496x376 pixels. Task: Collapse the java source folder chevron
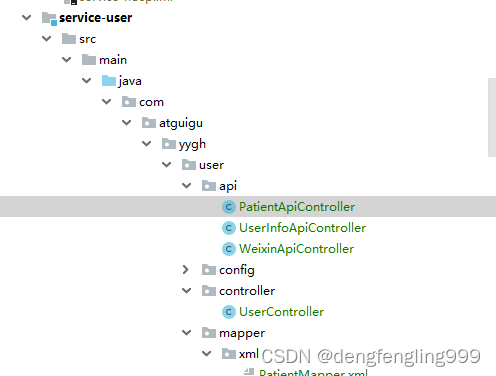(87, 81)
